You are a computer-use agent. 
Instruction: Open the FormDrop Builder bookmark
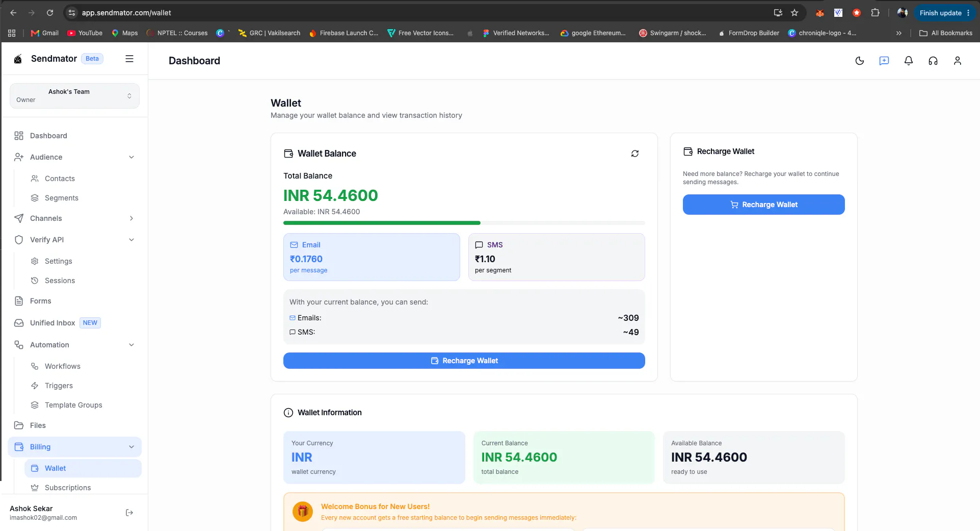(749, 33)
